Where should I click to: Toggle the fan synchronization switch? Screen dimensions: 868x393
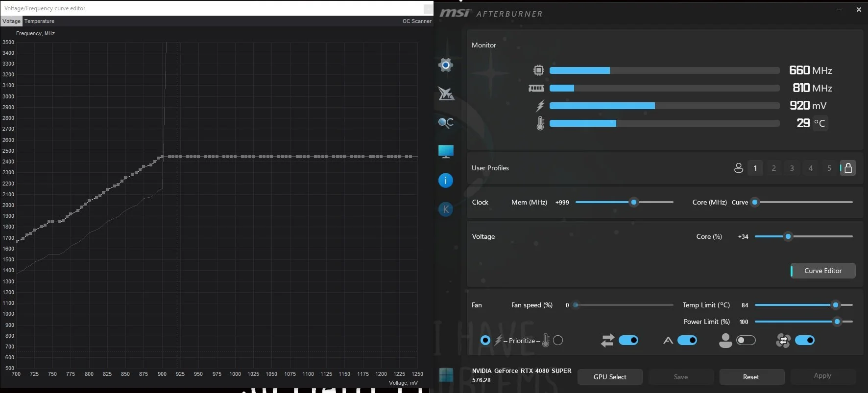pos(805,340)
